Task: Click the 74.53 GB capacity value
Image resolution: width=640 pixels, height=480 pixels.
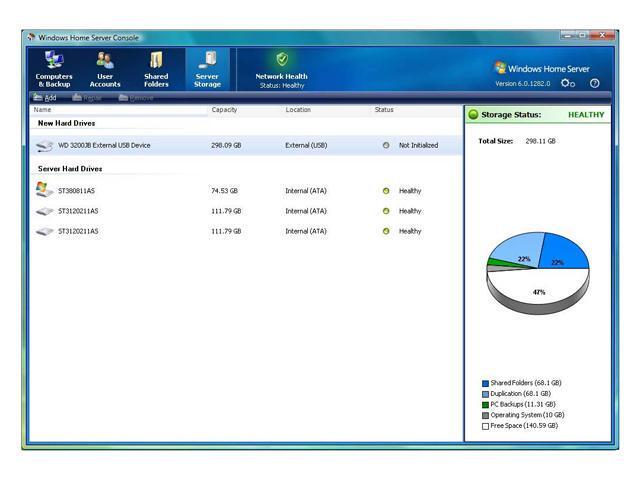Action: coord(224,191)
